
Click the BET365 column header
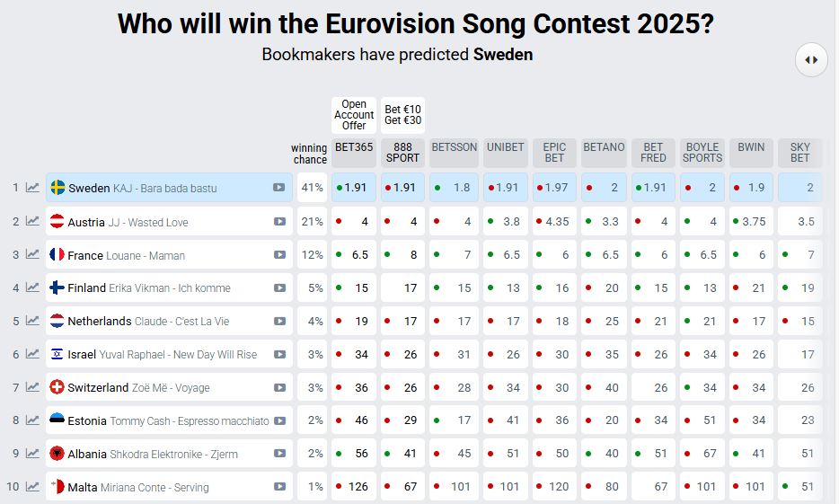coord(354,153)
